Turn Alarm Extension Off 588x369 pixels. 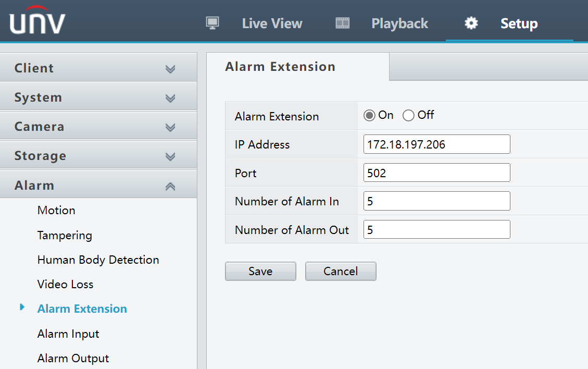pyautogui.click(x=408, y=115)
